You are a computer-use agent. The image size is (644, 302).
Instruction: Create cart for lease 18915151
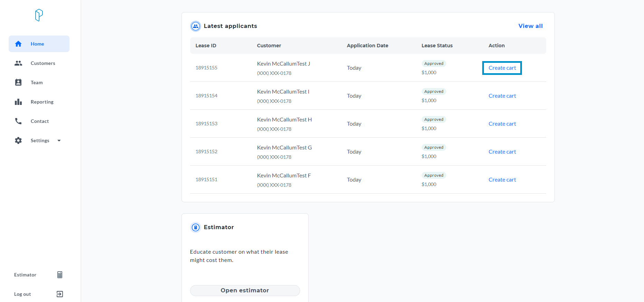coord(502,180)
